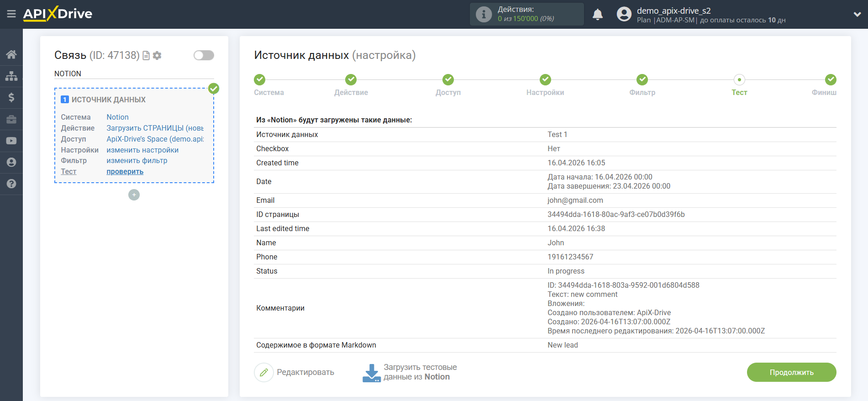Go to the Настройки step

[545, 80]
